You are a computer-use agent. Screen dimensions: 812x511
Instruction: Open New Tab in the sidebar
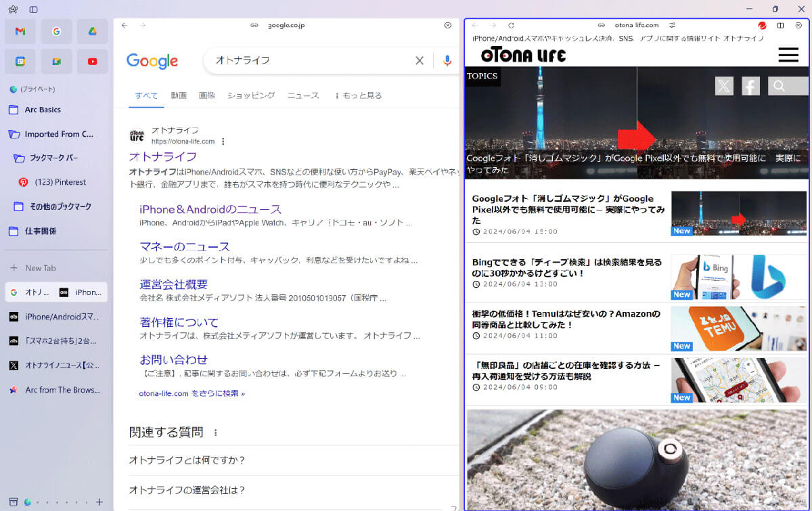[56, 268]
